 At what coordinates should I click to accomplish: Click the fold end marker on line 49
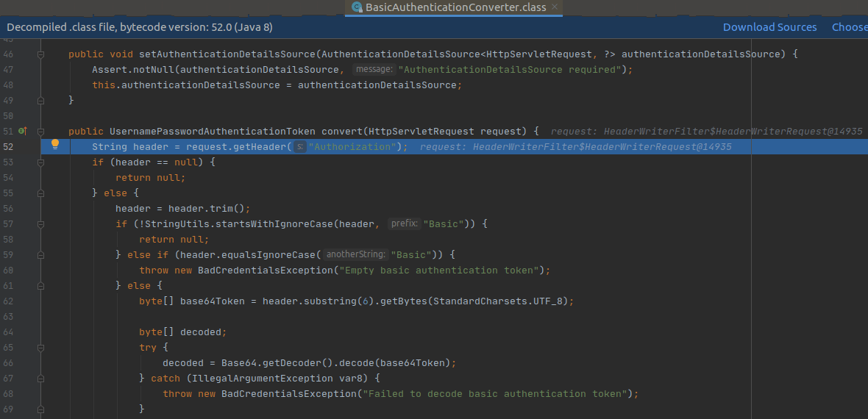pos(40,101)
